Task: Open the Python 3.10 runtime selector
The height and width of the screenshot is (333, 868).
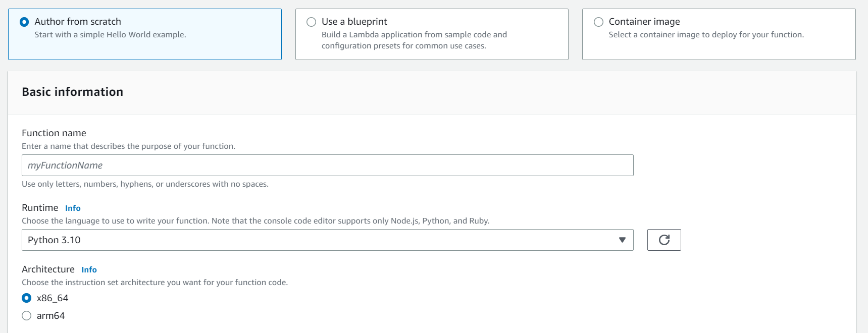Action: coord(323,240)
